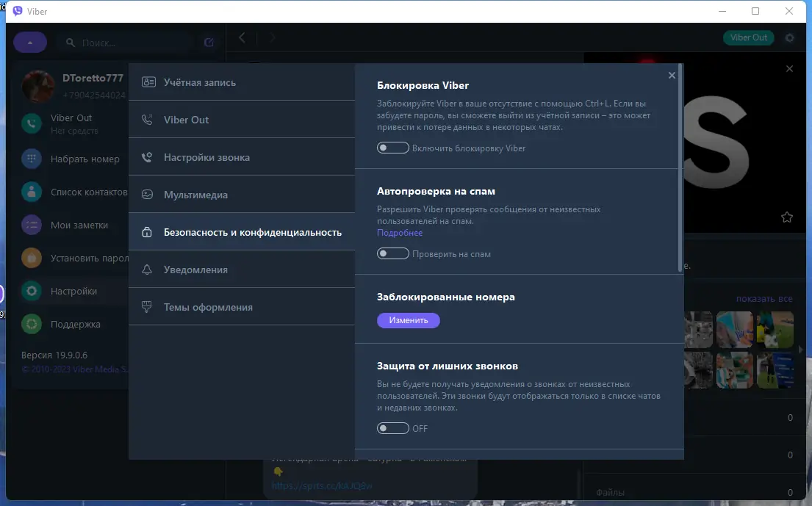812x506 pixels.
Task: Open the Настройки звонка settings tab
Action: click(241, 157)
